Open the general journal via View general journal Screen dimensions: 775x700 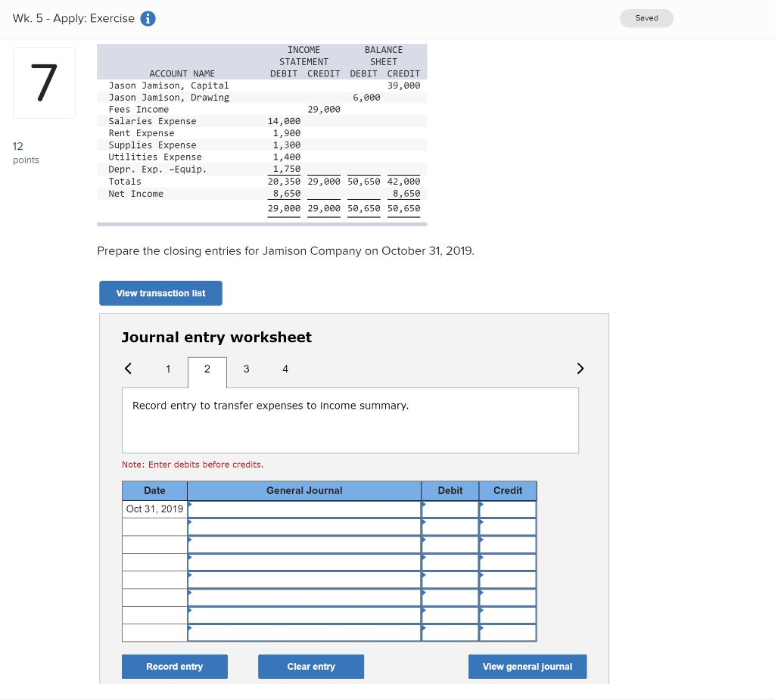coord(527,666)
